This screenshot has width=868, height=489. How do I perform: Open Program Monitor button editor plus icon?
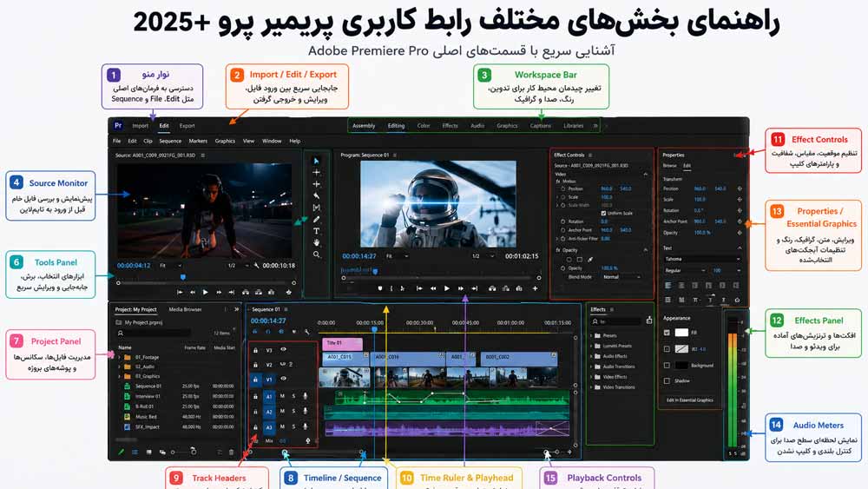tap(535, 288)
